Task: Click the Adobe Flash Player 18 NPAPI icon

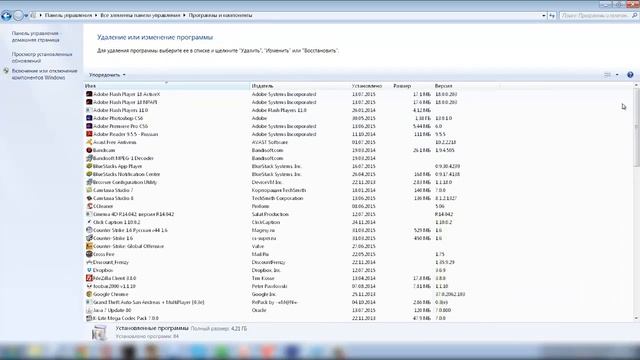Action: point(89,102)
